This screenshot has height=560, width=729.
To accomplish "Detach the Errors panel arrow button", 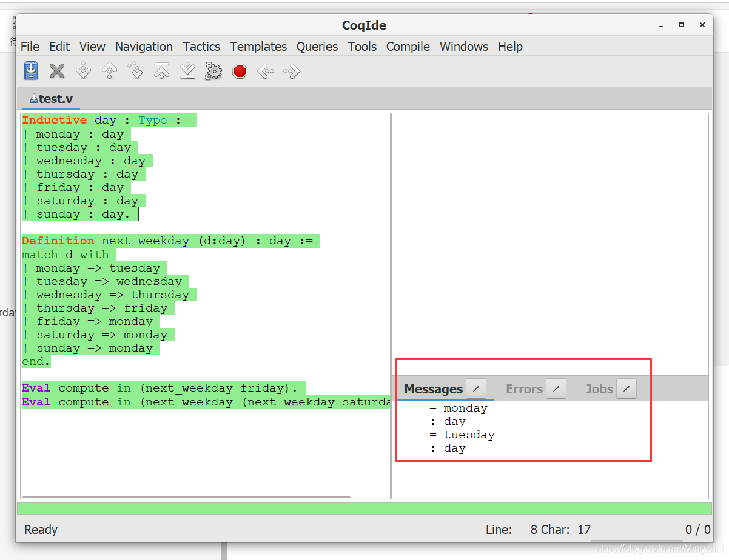I will (x=556, y=388).
